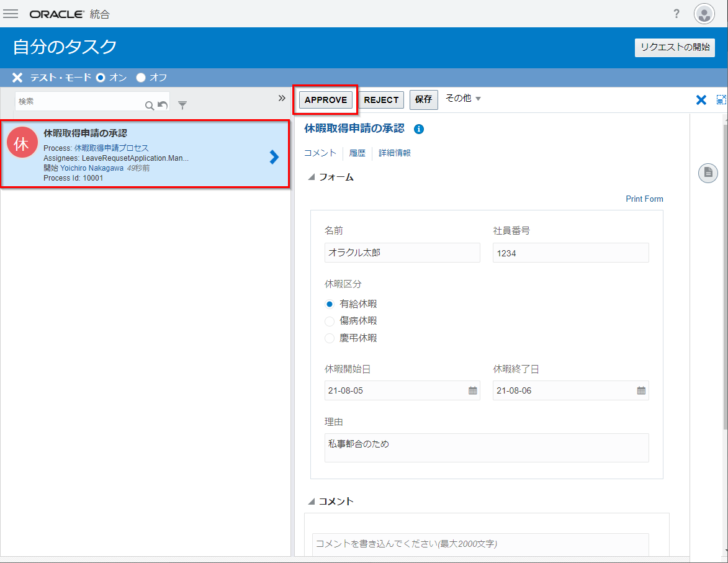This screenshot has height=563, width=728.
Task: Open calendar picker for 休暇終了日
Action: coord(641,390)
